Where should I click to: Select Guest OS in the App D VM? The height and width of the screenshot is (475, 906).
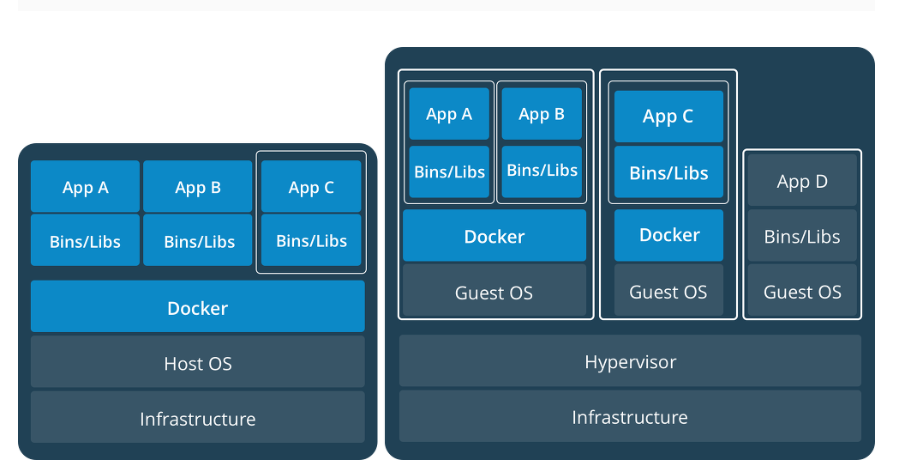point(802,291)
